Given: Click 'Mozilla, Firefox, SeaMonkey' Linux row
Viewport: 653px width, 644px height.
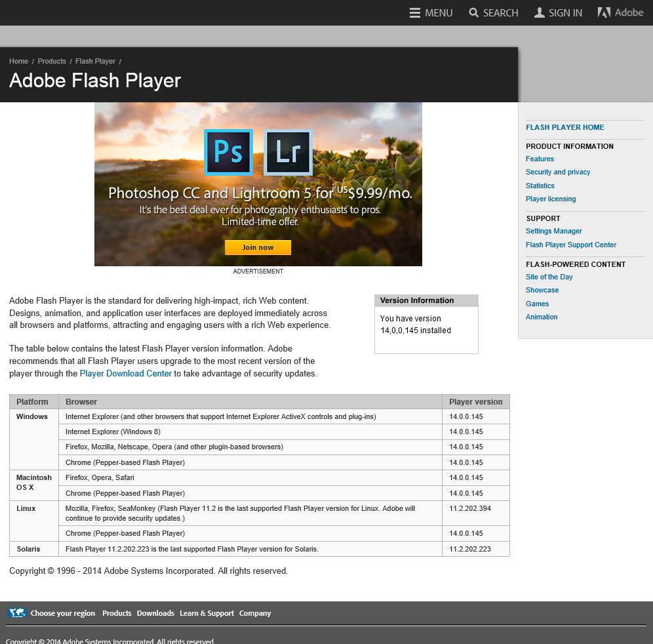Looking at the screenshot, I should point(250,513).
